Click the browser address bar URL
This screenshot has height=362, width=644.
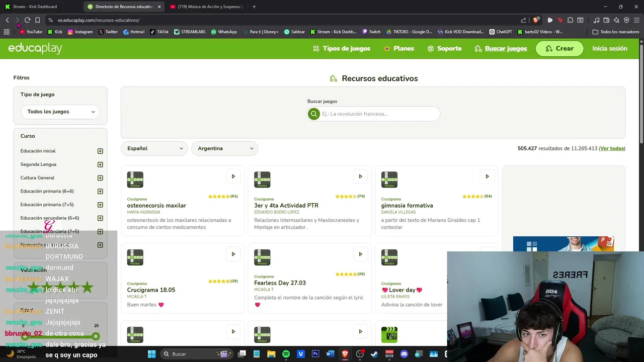(99, 20)
